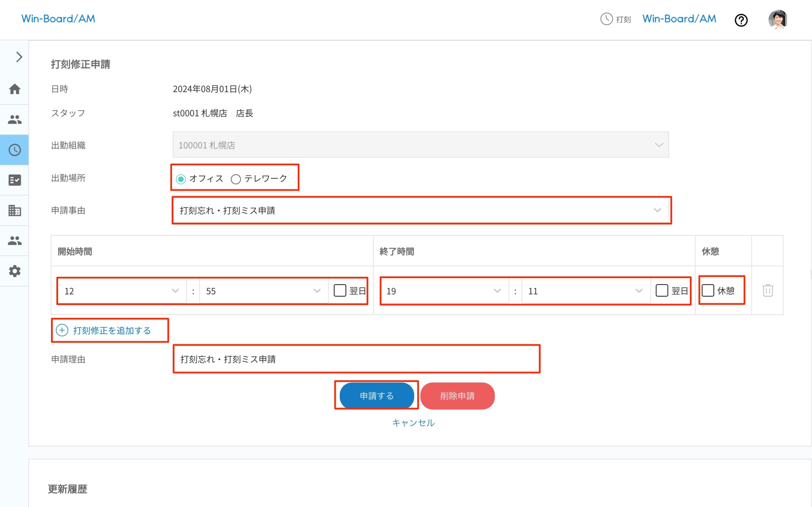Image resolution: width=812 pixels, height=507 pixels.
Task: Enable the 休憩 checkbox
Action: [x=708, y=291]
